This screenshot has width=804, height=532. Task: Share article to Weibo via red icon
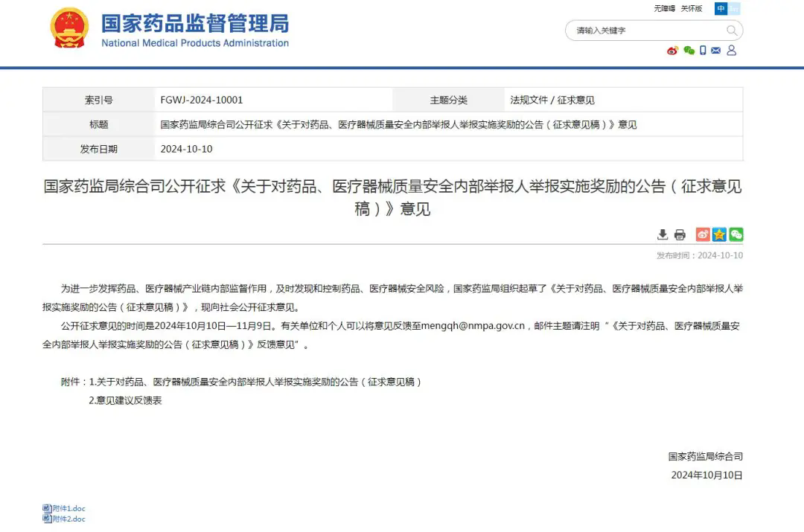click(703, 235)
